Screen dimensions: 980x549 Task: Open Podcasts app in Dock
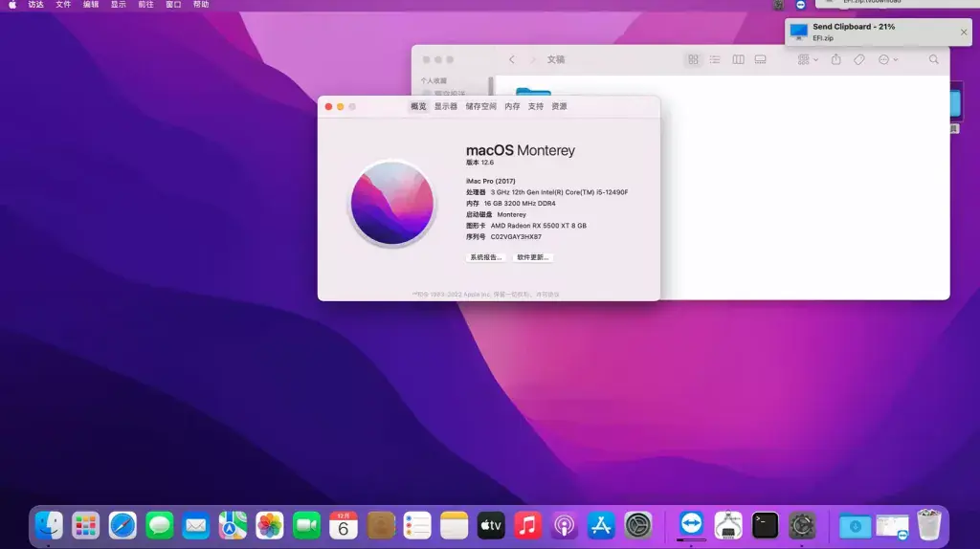click(565, 525)
